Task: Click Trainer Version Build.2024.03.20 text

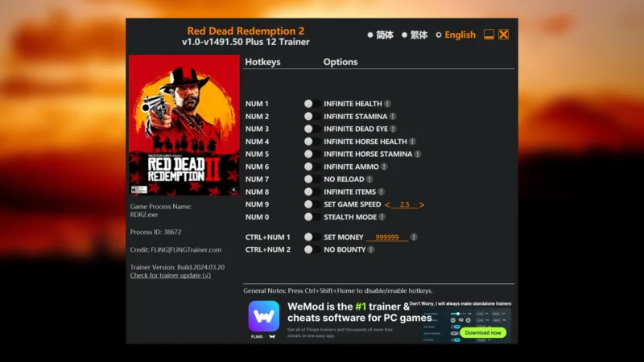Action: click(x=177, y=267)
